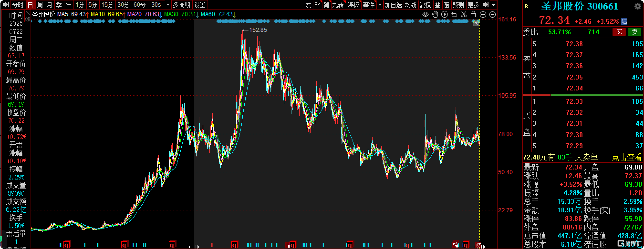Image resolution: width=644 pixels, height=249 pixels.
Task: Click the 窗 window button
Action: (447, 5)
